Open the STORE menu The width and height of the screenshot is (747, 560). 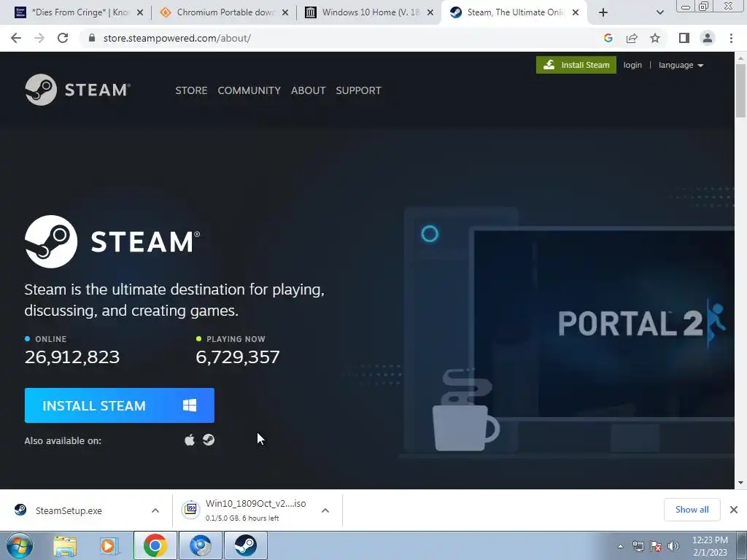click(x=191, y=90)
